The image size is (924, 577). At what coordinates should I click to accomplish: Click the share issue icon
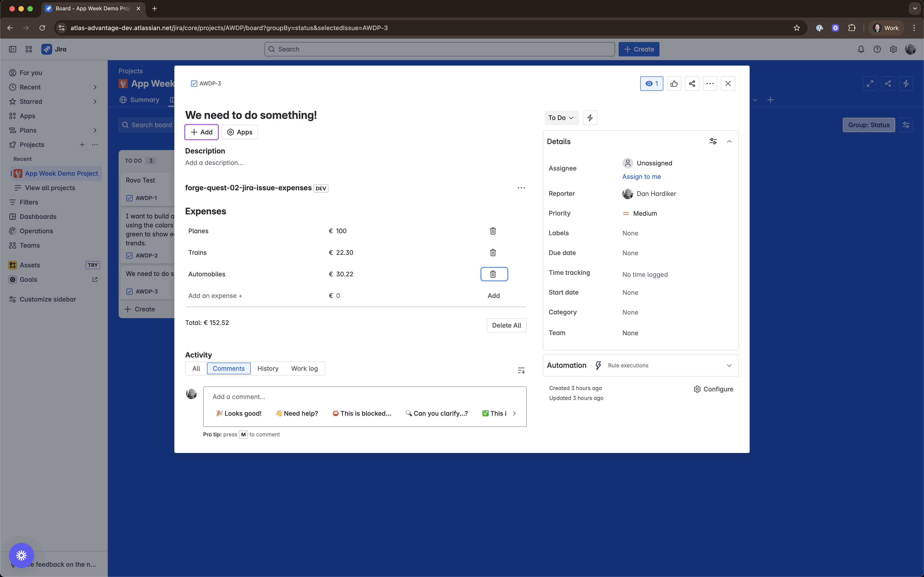coord(692,84)
